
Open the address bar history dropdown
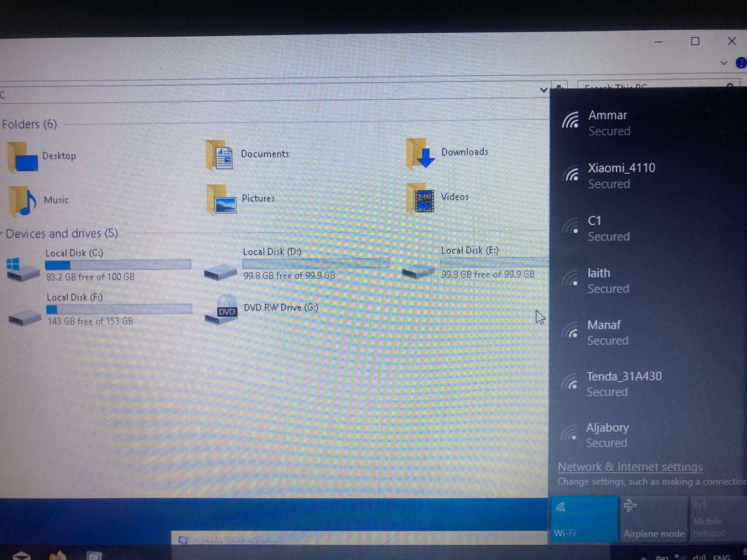543,90
